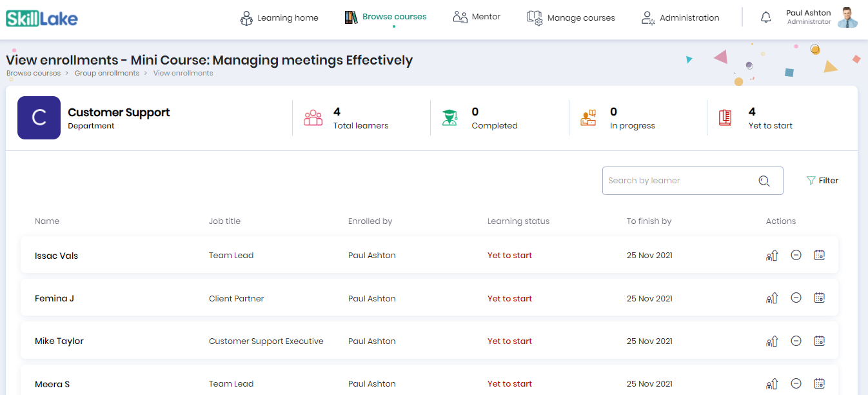This screenshot has height=395, width=868.
Task: Click Meera S's first action icon
Action: [x=772, y=385]
